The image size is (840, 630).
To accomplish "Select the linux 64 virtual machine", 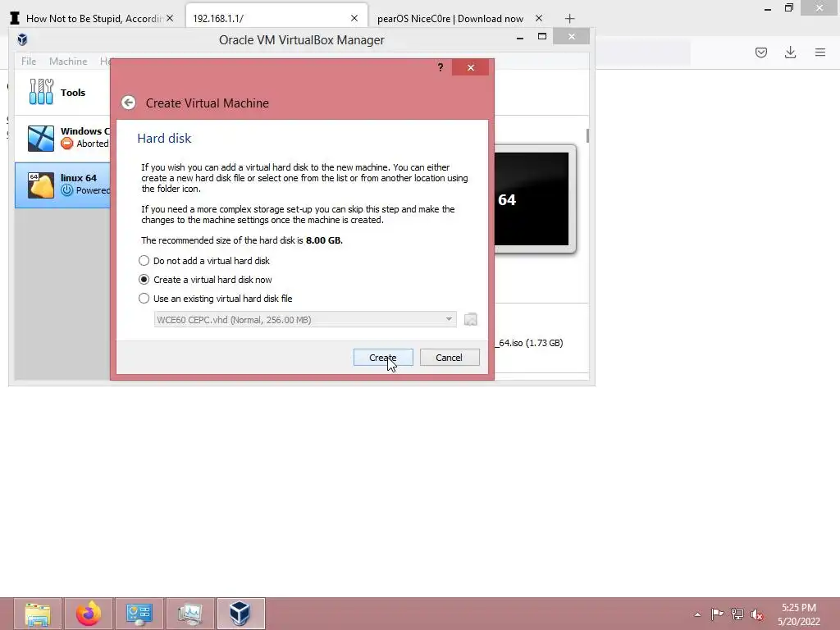I will click(x=62, y=185).
